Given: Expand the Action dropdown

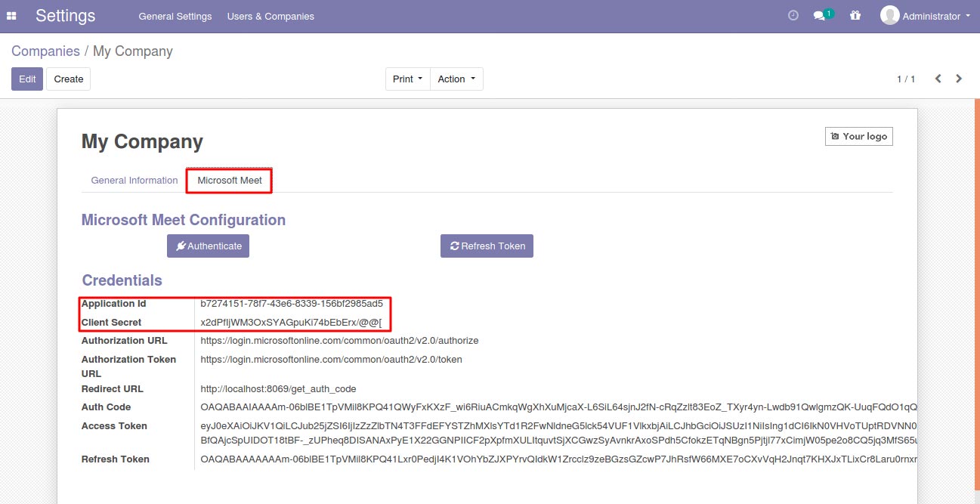Looking at the screenshot, I should pos(456,79).
